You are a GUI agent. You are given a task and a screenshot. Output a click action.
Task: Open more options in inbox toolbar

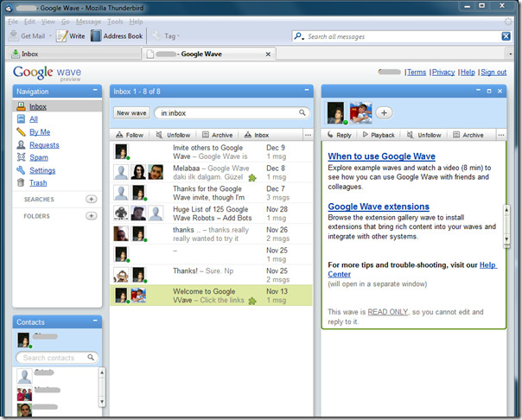pyautogui.click(x=308, y=135)
